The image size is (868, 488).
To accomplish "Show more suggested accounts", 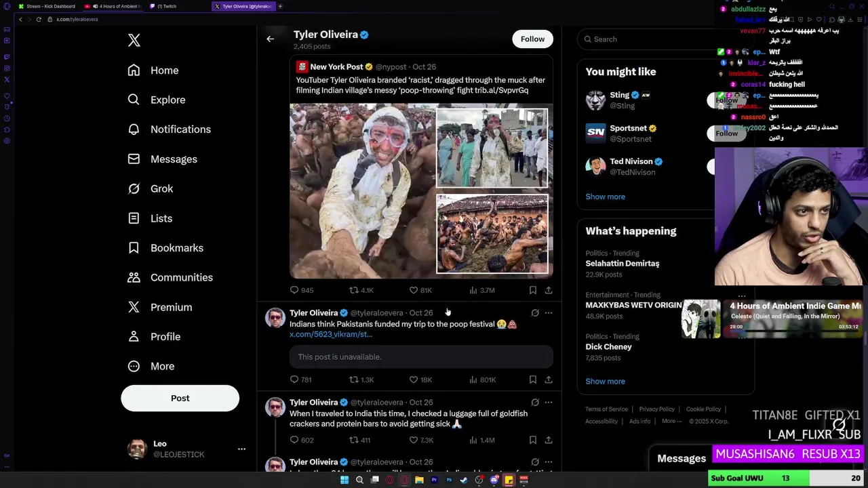I will [605, 197].
